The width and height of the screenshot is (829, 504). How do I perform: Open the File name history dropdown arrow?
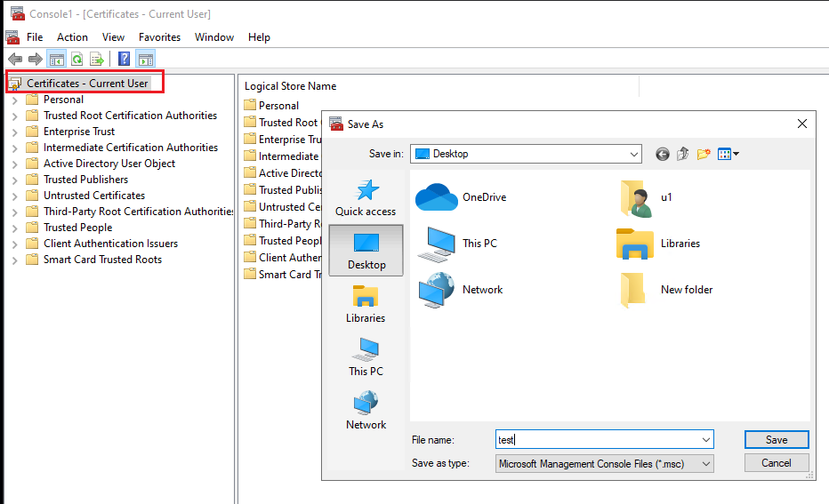pyautogui.click(x=706, y=439)
